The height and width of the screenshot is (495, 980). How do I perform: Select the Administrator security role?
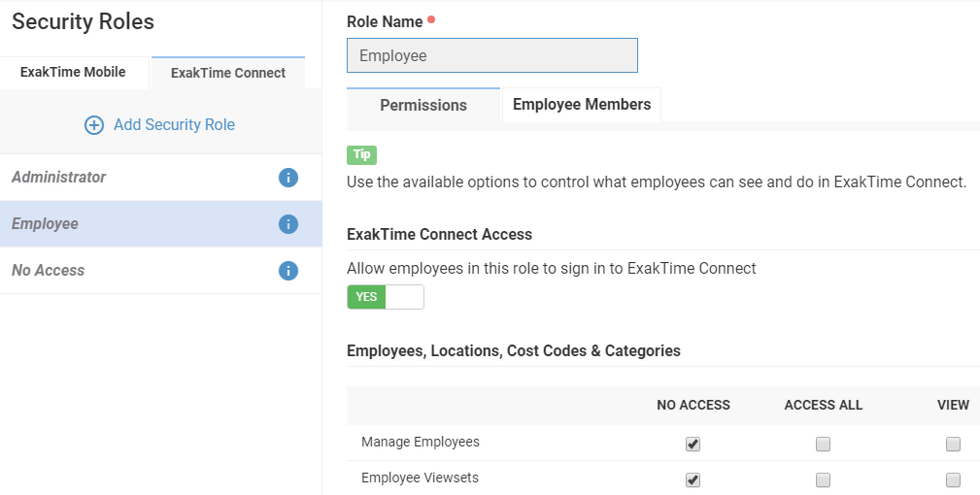point(160,178)
